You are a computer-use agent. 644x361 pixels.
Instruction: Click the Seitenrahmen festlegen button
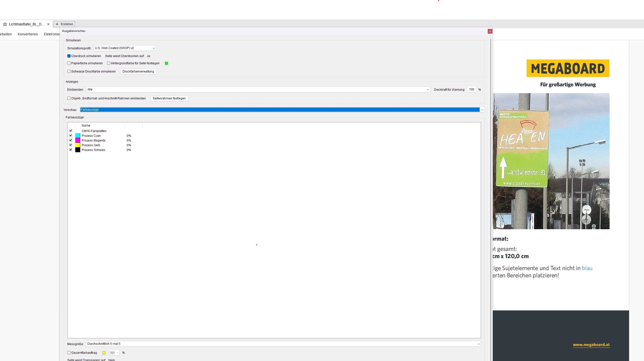tap(169, 98)
